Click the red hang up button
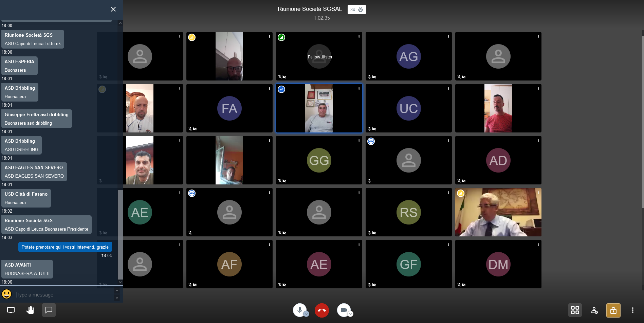This screenshot has width=644, height=323. click(x=321, y=310)
